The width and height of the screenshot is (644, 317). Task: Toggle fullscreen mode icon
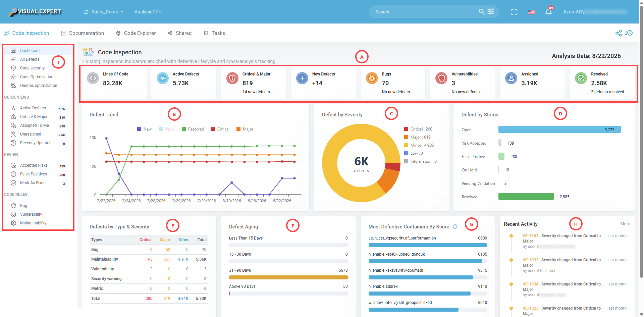[514, 12]
